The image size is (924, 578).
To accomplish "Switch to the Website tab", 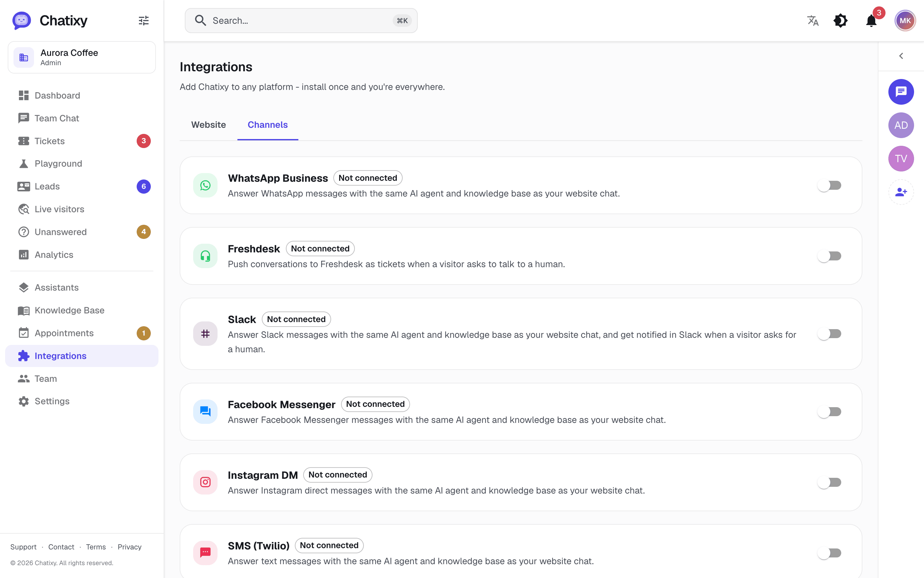I will 209,125.
